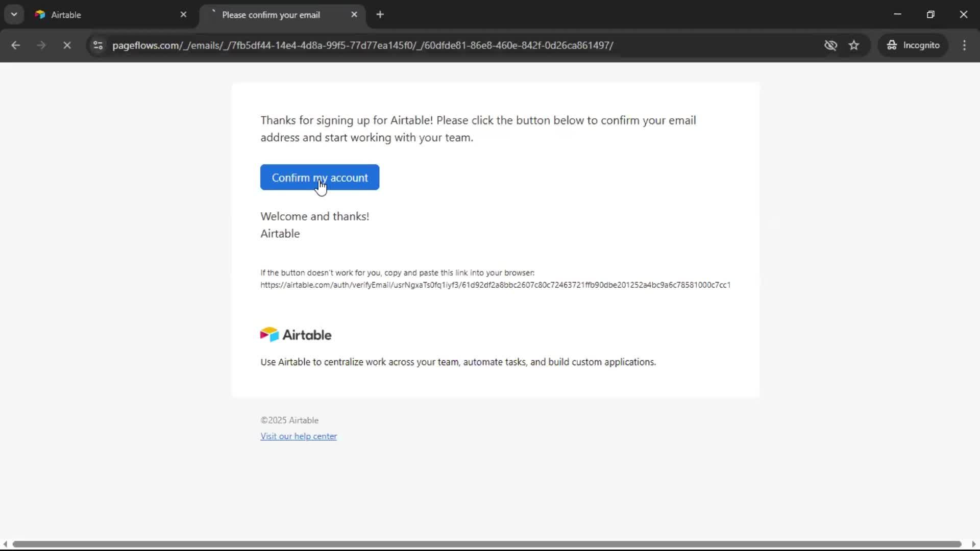This screenshot has height=551, width=980.
Task: Bookmark this page with the star icon
Action: click(854, 45)
